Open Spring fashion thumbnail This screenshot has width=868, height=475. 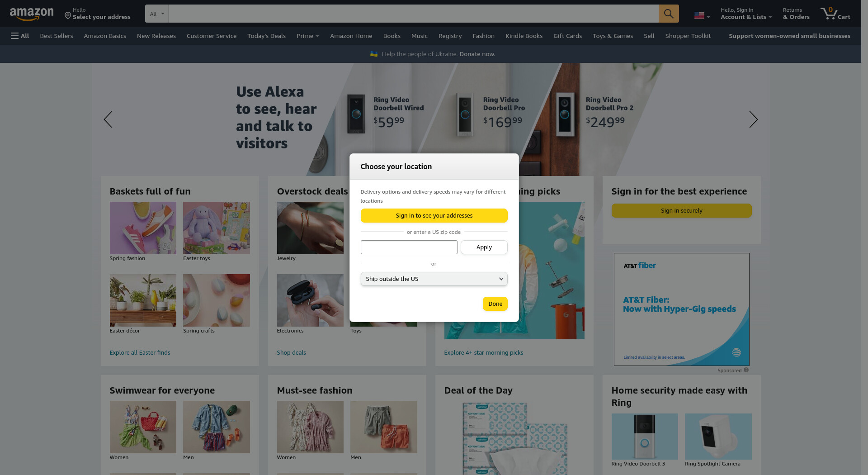pos(143,228)
